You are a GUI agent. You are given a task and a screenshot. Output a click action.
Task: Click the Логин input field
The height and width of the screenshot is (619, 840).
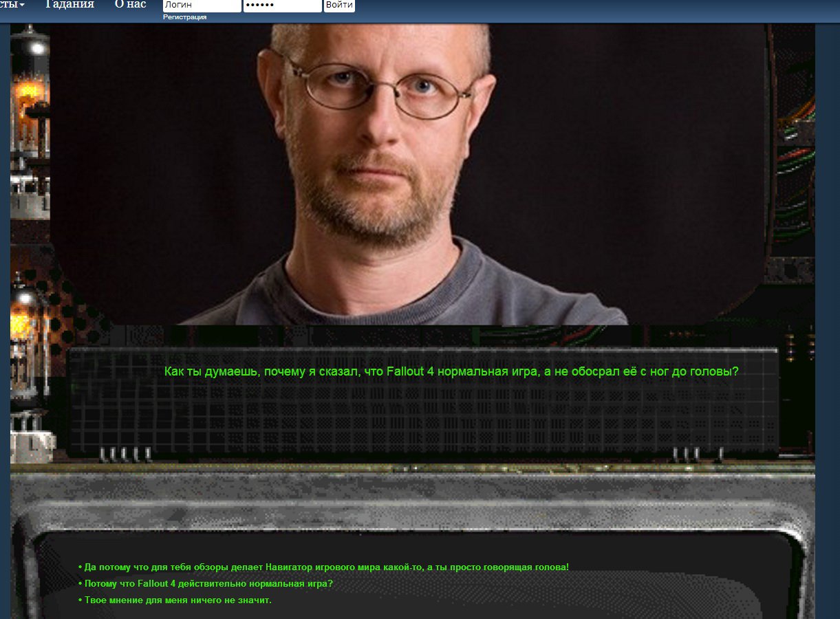pos(202,6)
